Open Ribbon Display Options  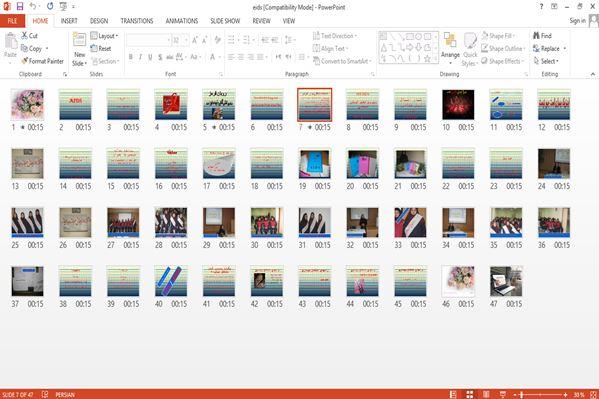[x=554, y=6]
